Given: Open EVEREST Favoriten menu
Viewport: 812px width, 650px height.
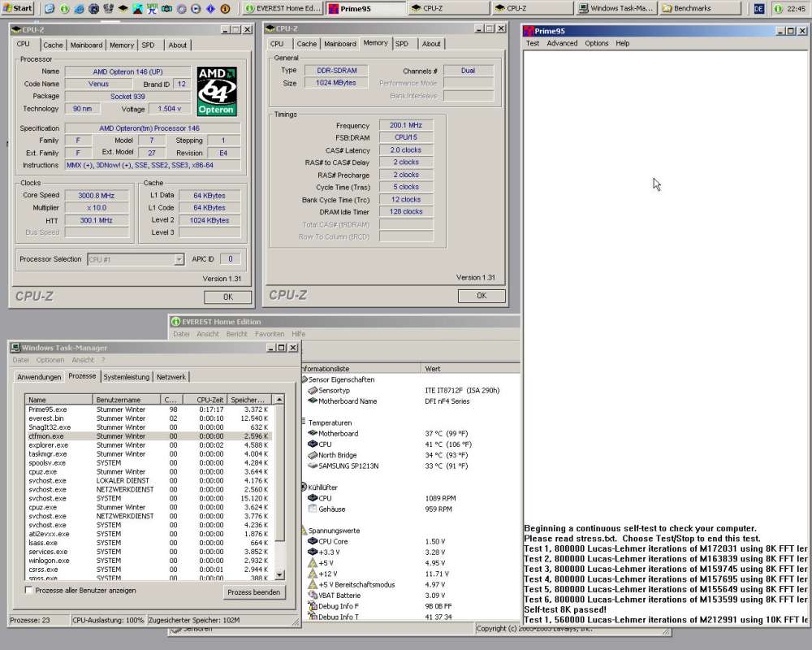Looking at the screenshot, I should click(x=270, y=334).
